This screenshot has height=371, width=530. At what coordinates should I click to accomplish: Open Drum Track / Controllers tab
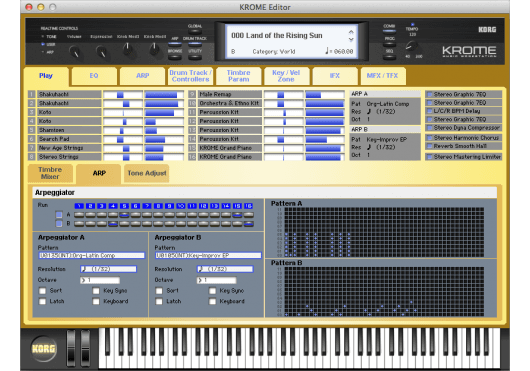click(190, 76)
